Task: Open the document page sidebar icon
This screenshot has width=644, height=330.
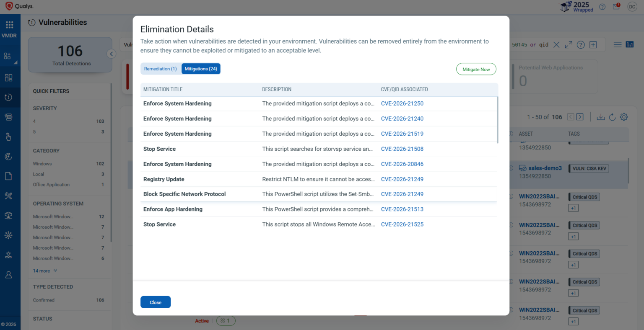Action: [8, 176]
